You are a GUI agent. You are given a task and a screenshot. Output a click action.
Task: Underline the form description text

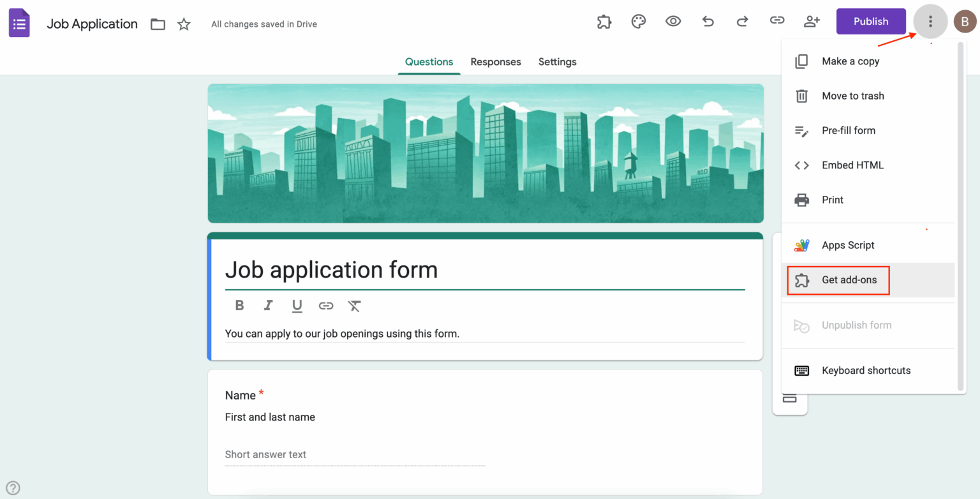[297, 306]
